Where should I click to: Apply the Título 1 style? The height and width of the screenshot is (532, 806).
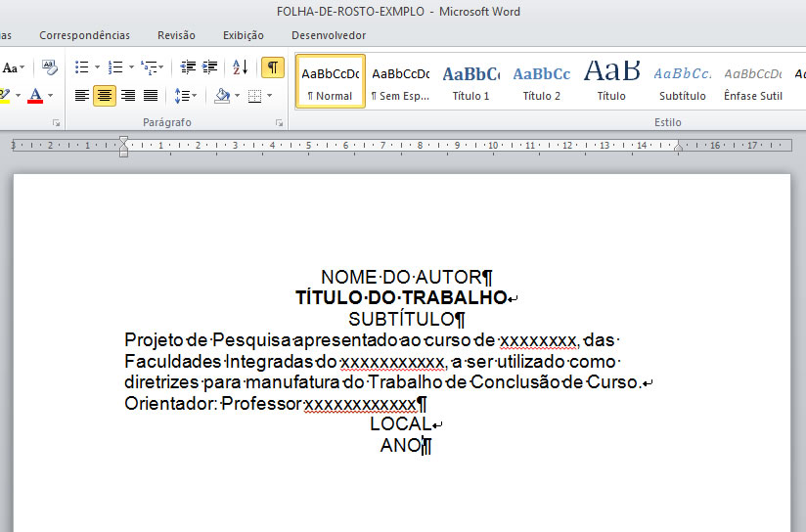tap(470, 81)
